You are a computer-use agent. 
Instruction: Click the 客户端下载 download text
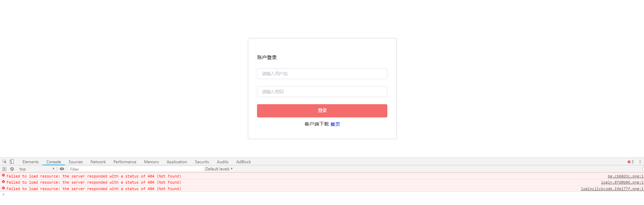tap(317, 124)
